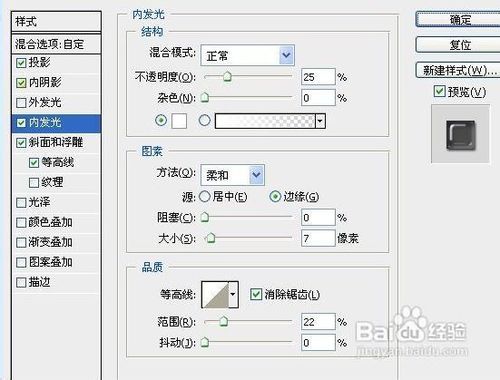Enable the 外发光 checkbox
Viewport: 500px width, 380px height.
(21, 103)
